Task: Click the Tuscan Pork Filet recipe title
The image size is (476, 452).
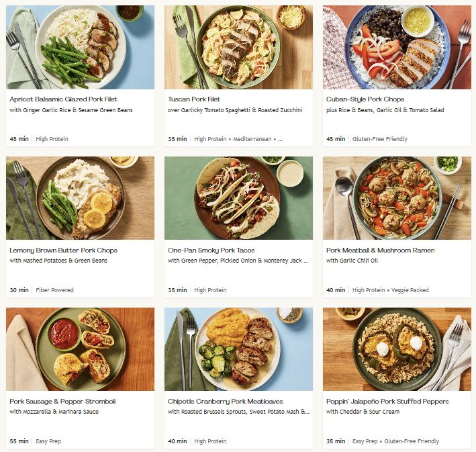Action: 194,99
